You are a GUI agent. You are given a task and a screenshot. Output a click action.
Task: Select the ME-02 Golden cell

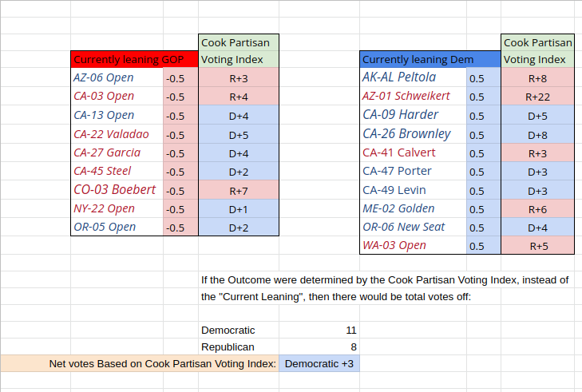413,208
